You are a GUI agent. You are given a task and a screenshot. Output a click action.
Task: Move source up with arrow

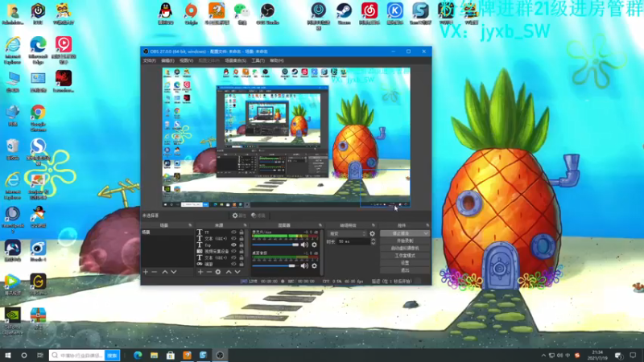229,272
